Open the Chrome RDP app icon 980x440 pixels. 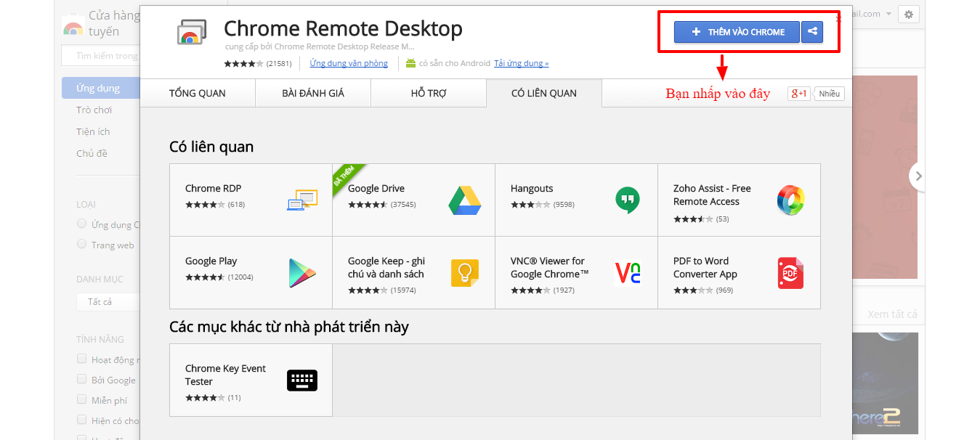click(302, 200)
